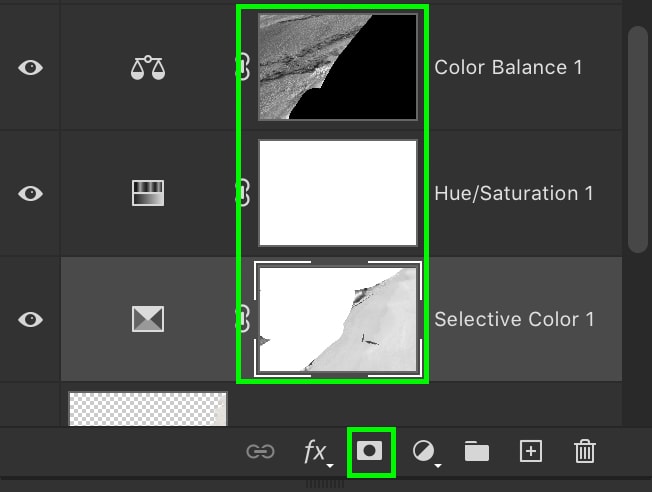Image resolution: width=652 pixels, height=492 pixels.
Task: Select the transparent checkered layer thumbnail
Action: pos(148,408)
